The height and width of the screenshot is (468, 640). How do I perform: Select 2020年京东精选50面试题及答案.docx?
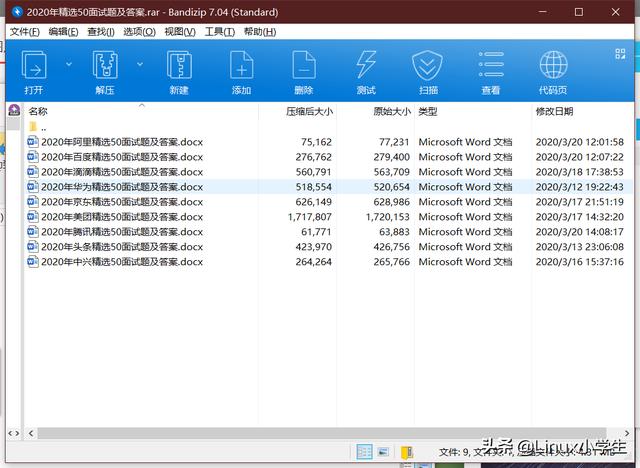(x=122, y=202)
